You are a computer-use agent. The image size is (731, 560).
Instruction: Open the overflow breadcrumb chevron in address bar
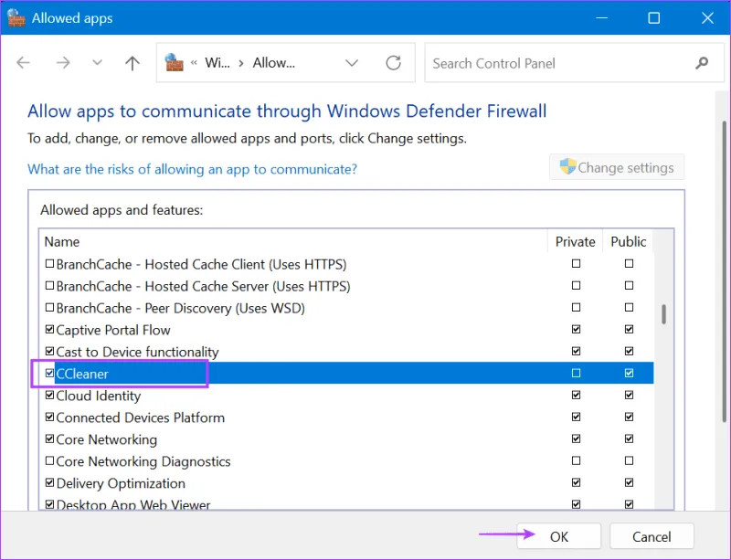point(196,62)
